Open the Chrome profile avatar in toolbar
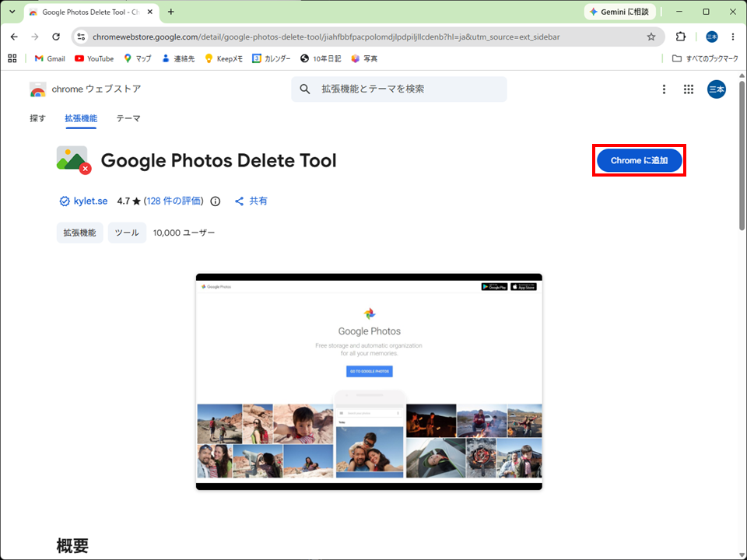The width and height of the screenshot is (747, 560). tap(712, 37)
